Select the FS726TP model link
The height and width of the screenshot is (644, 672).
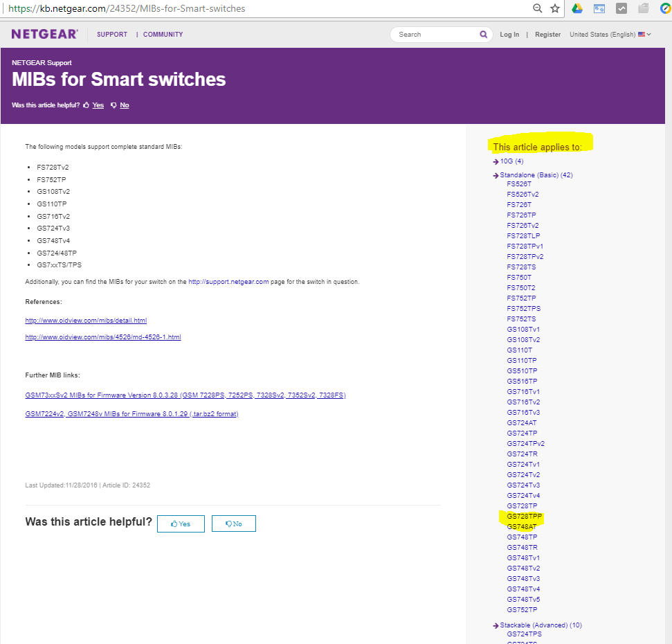click(x=521, y=215)
